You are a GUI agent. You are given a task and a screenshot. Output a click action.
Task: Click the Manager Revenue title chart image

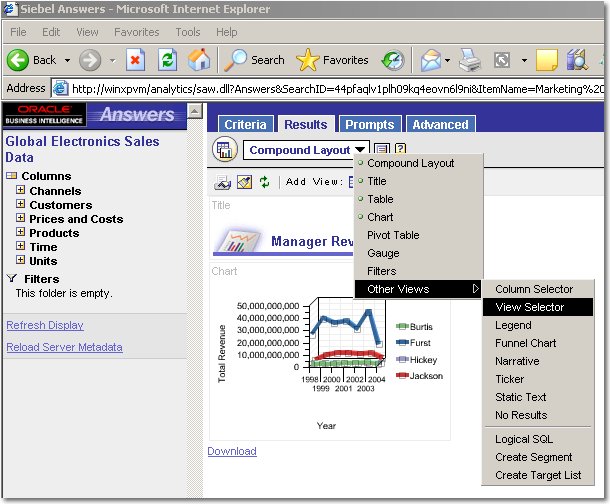coord(237,240)
